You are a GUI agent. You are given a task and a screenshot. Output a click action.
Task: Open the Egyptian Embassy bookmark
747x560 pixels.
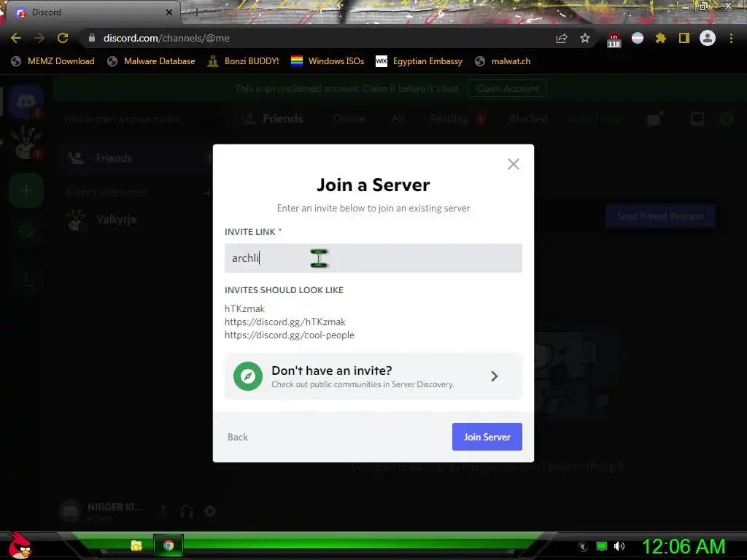click(x=419, y=61)
